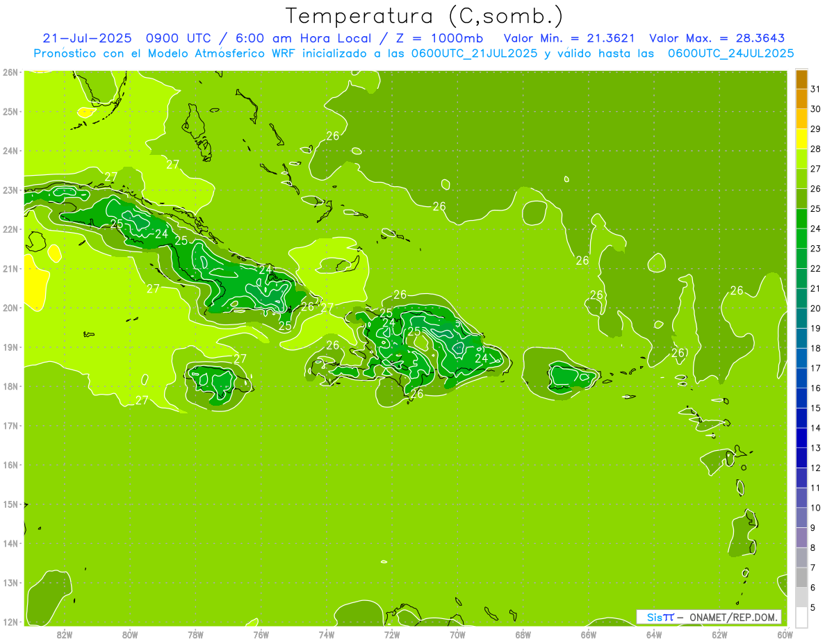This screenshot has height=644, width=834.
Task: Pick the white colorbar swatch below 5
Action: coord(801,617)
